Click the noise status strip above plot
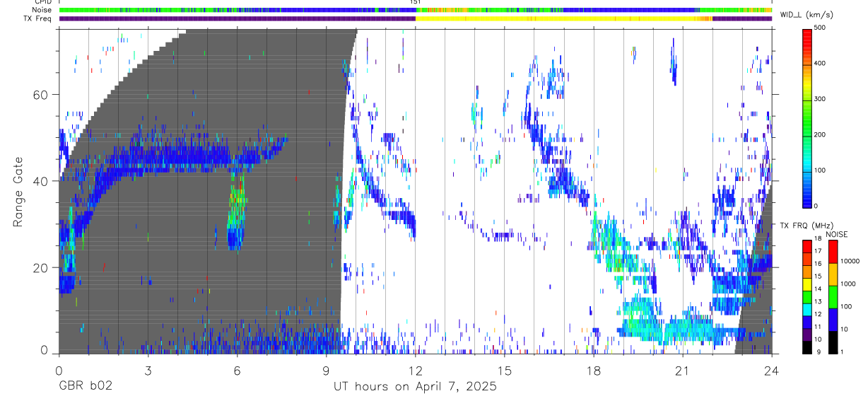868x401 pixels. click(415, 10)
